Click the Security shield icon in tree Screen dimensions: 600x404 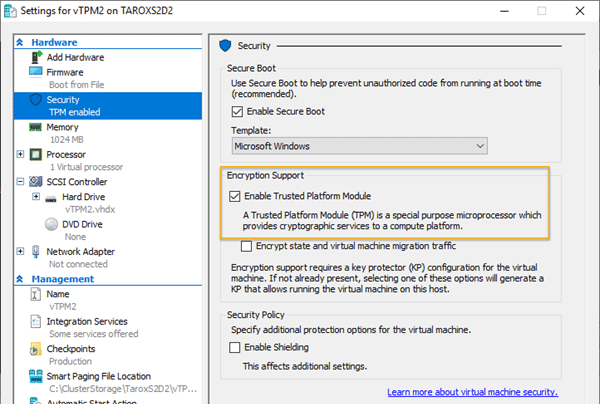36,100
